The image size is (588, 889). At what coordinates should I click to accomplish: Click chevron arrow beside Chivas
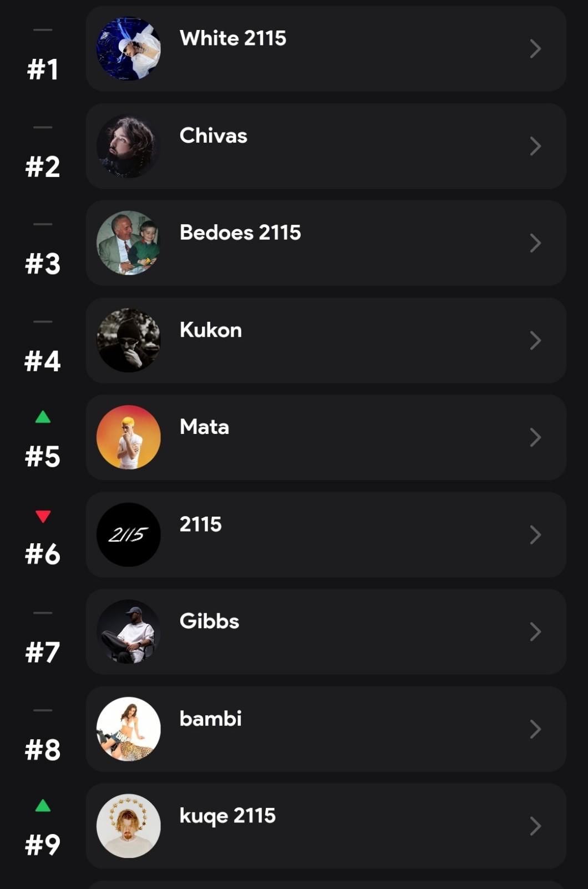point(535,146)
